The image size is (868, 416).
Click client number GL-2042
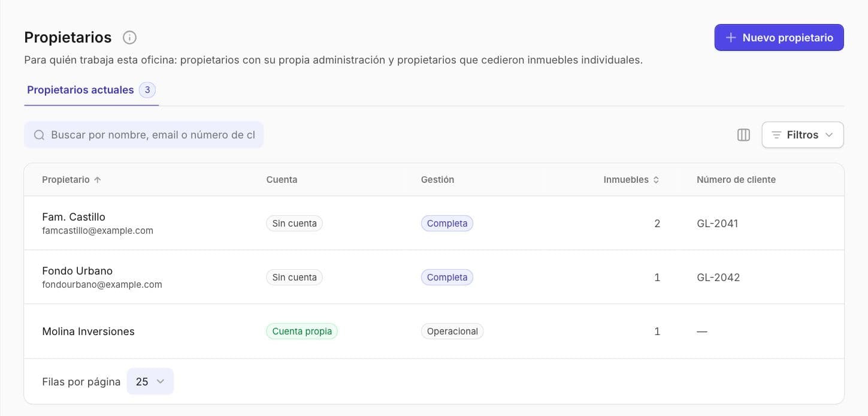(x=718, y=278)
